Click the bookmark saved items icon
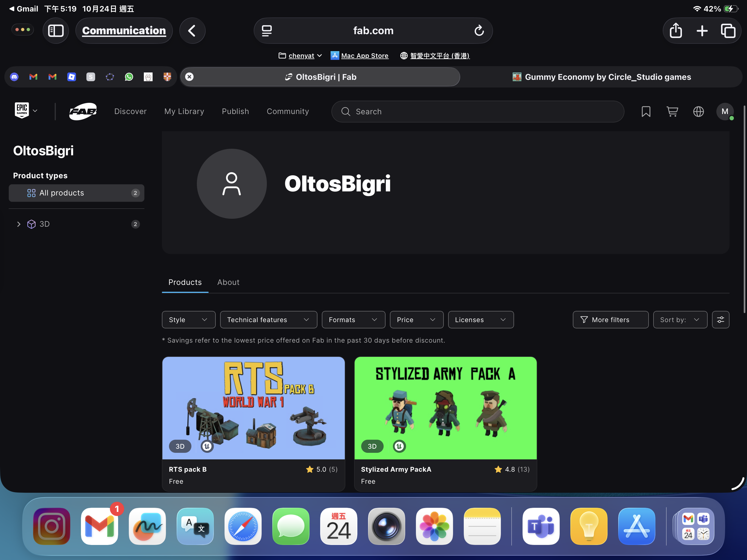 pos(646,112)
